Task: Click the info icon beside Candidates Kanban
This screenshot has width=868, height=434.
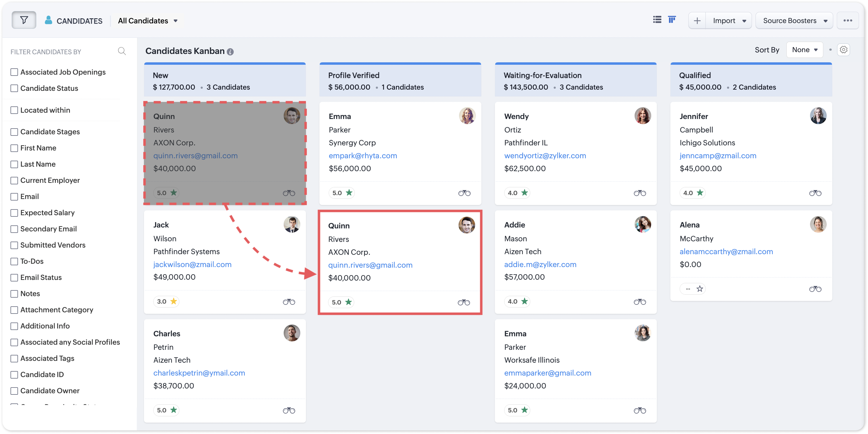Action: [230, 52]
